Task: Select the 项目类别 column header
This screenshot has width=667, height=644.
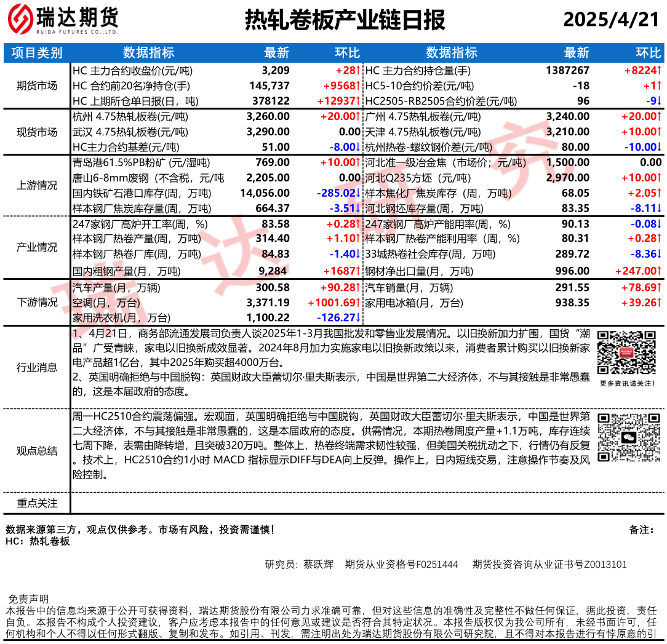Action: 37,53
